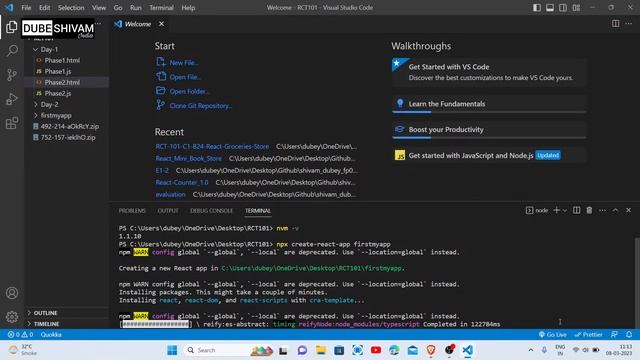The width and height of the screenshot is (640, 360).
Task: Close the Welcome tab
Action: [162, 24]
